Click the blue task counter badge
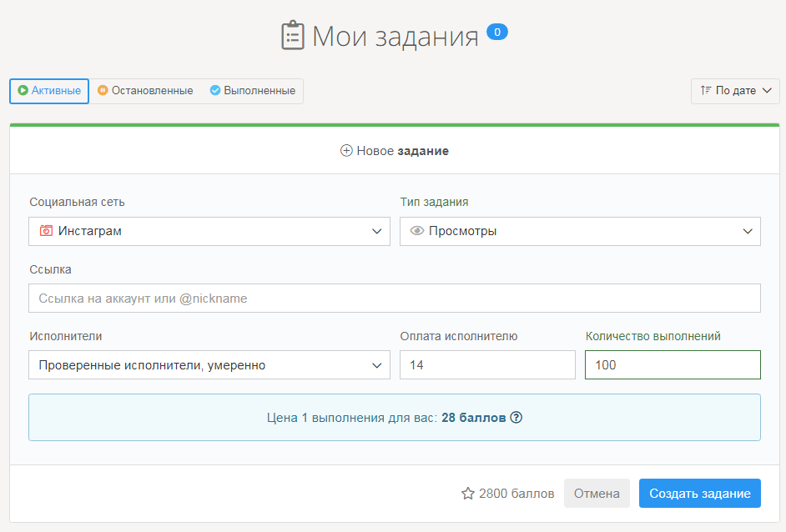This screenshot has width=786, height=532. (496, 33)
